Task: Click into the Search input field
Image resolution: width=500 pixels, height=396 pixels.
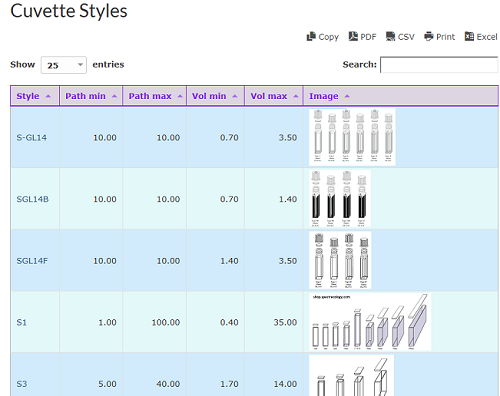Action: 439,64
